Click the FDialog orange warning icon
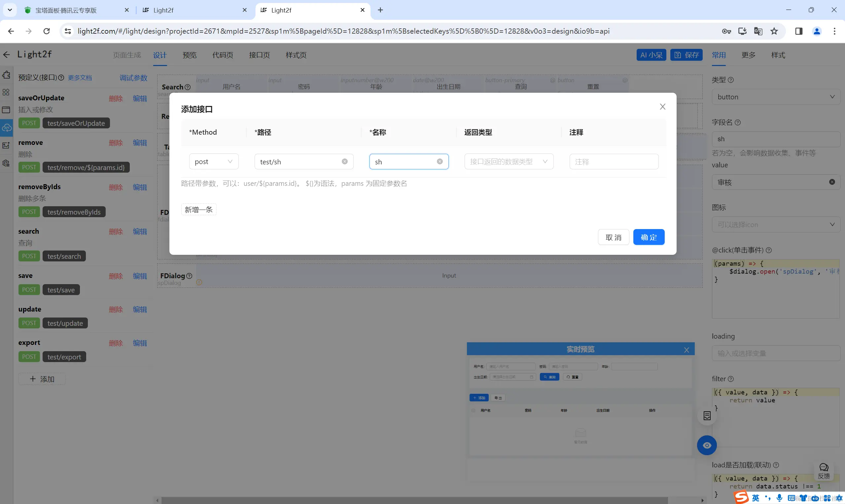 (199, 282)
